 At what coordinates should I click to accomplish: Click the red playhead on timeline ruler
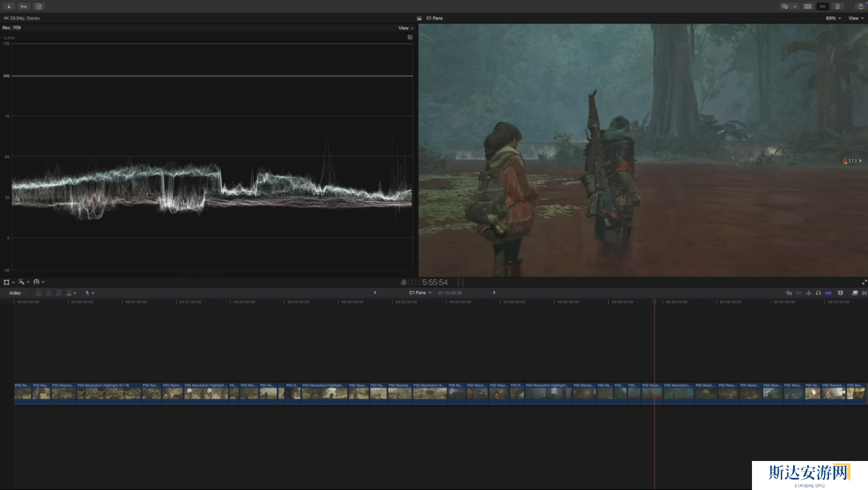(x=654, y=302)
